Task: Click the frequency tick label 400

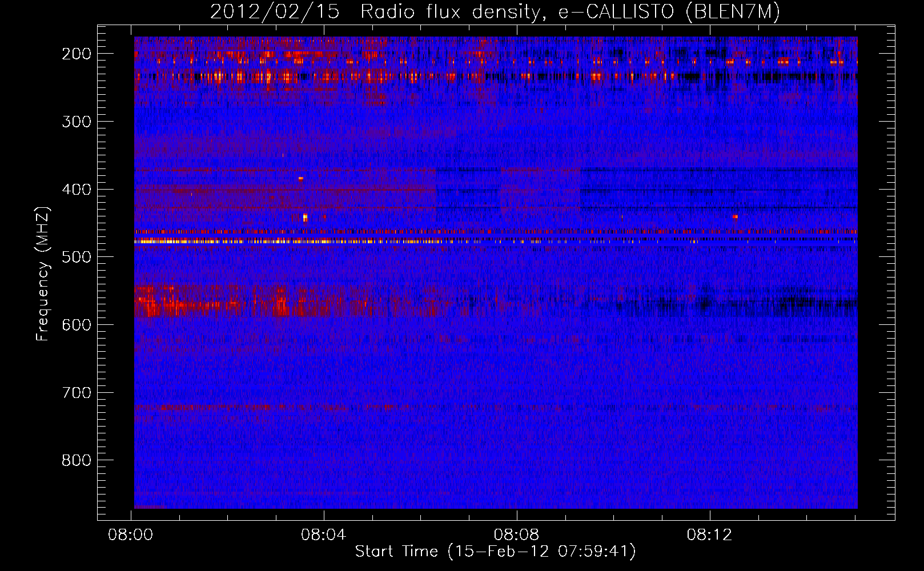Action: [77, 190]
